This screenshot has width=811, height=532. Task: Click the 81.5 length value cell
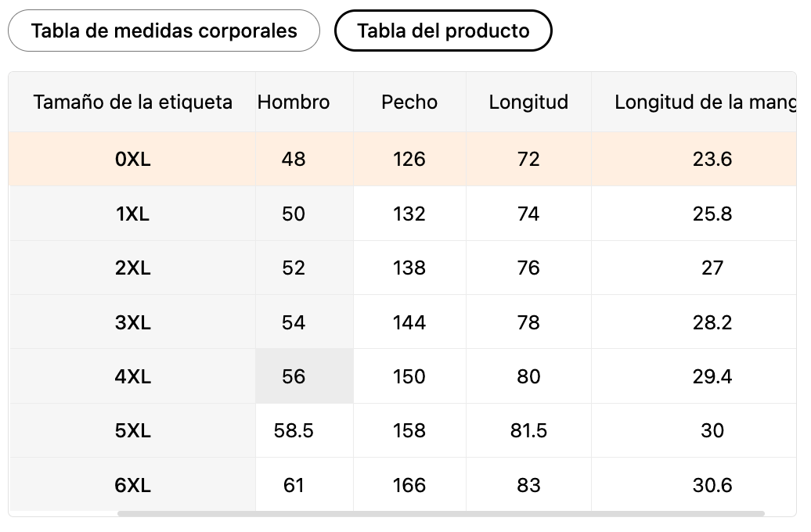point(528,431)
